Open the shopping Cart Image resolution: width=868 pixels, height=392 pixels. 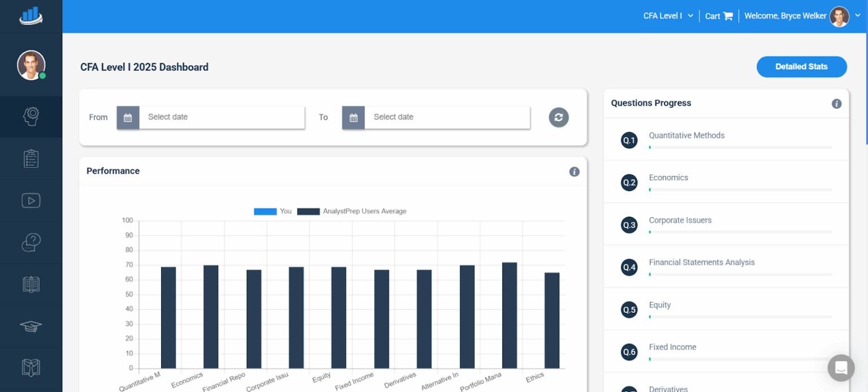719,16
